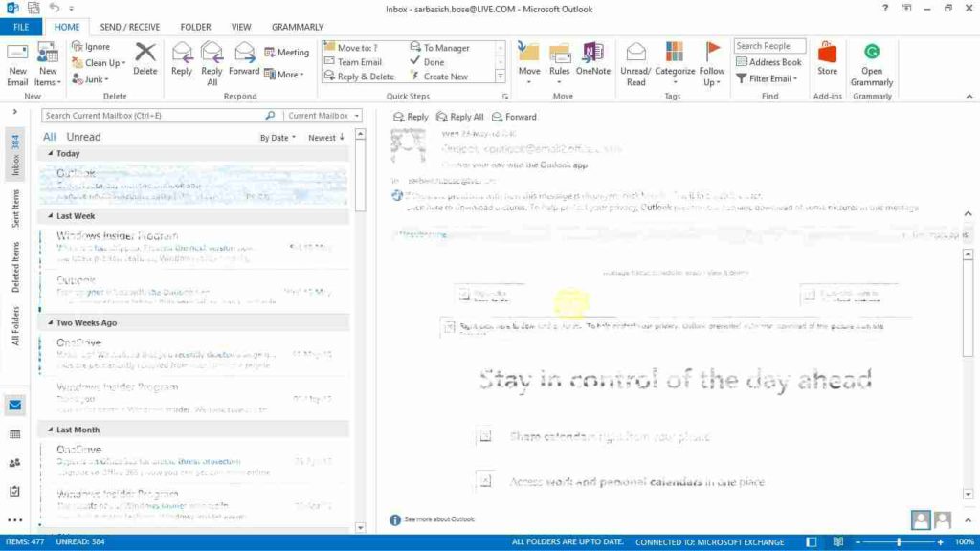
Task: Click the Search People field
Action: tap(769, 46)
